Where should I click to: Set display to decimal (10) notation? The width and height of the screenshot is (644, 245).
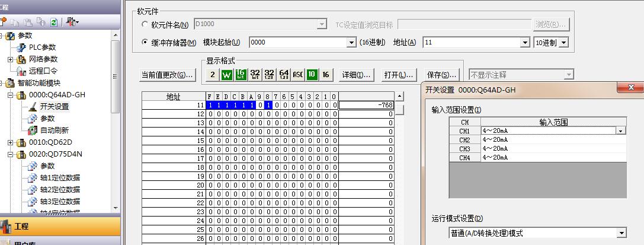(312, 75)
